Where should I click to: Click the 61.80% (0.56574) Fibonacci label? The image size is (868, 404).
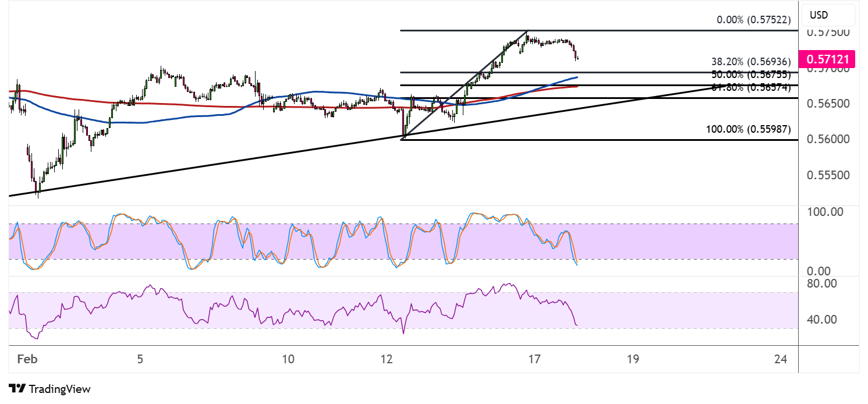pyautogui.click(x=751, y=87)
